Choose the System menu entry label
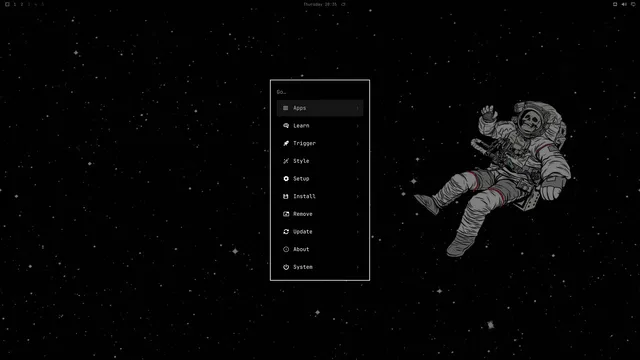This screenshot has height=360, width=640. click(x=302, y=267)
